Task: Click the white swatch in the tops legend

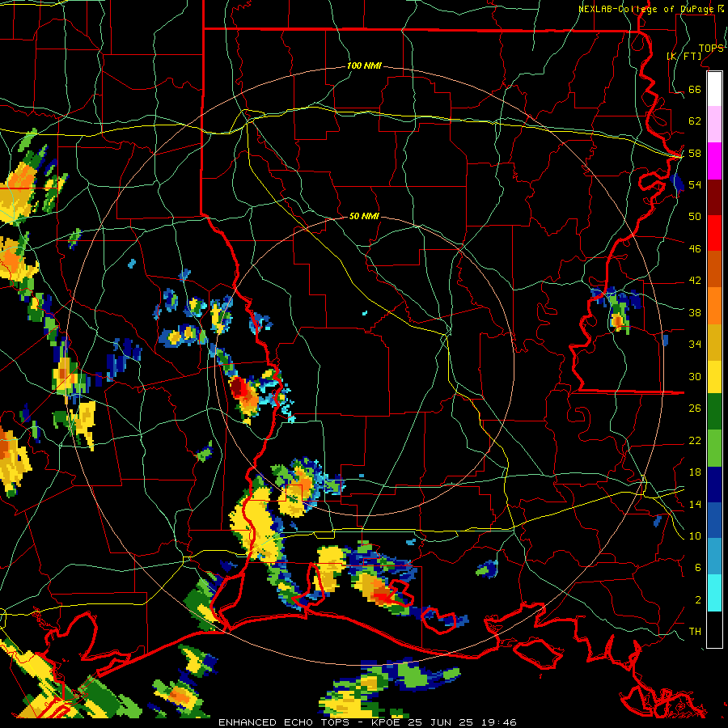Action: (x=714, y=89)
